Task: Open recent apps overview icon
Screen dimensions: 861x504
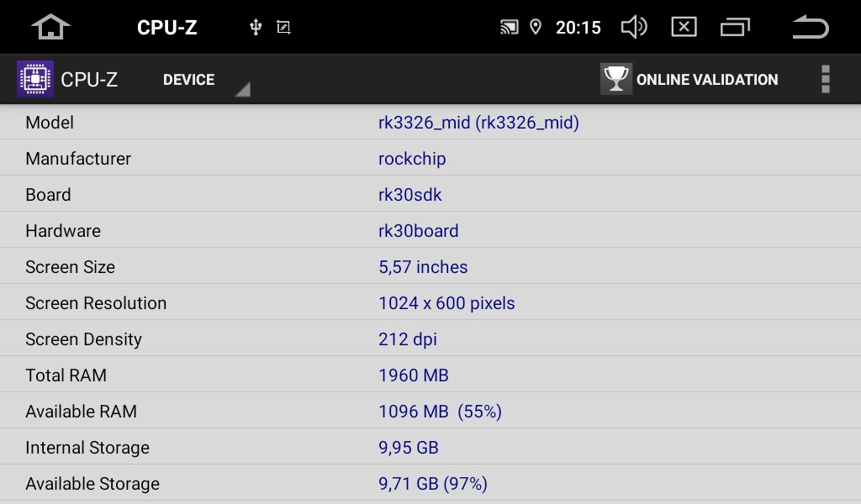Action: 735,27
